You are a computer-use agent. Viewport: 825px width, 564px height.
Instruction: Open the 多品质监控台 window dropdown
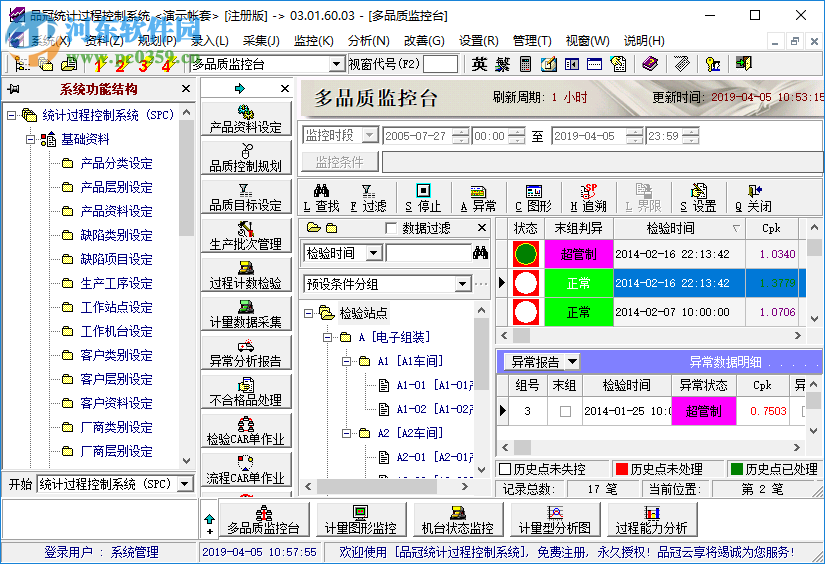336,64
